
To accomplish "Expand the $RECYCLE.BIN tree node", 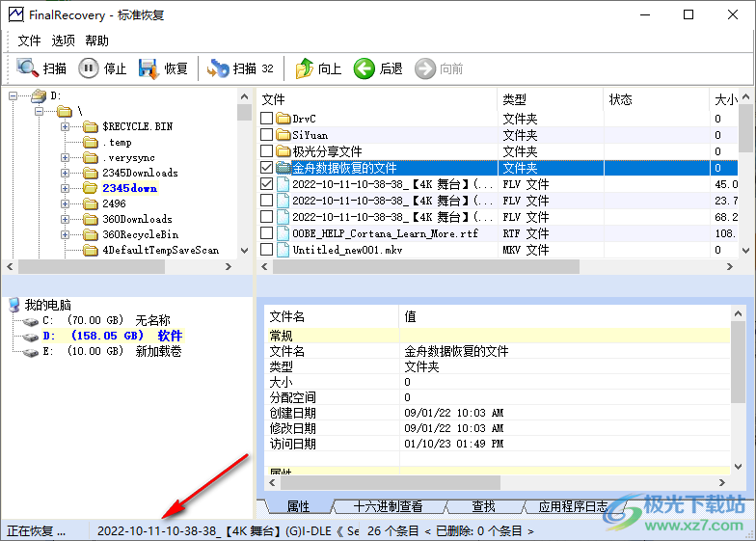I will click(66, 127).
